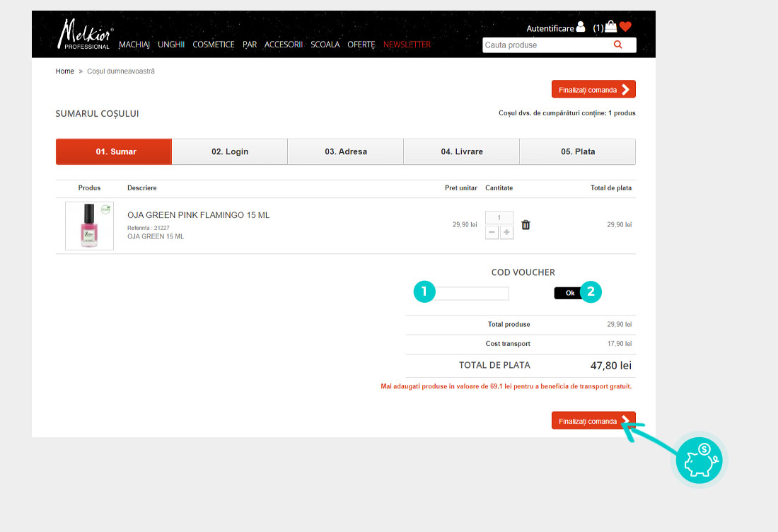The width and height of the screenshot is (778, 532).
Task: Decrease quantity with the minus button
Action: pyautogui.click(x=492, y=233)
